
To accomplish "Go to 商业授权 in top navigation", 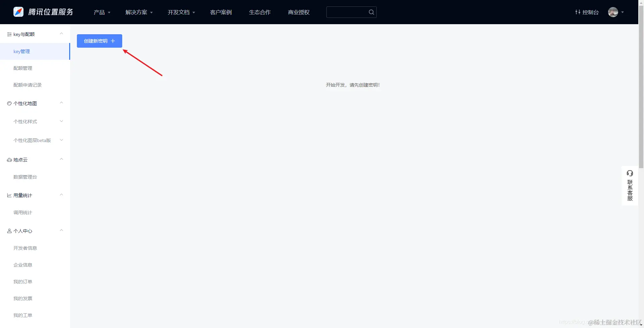I will point(299,12).
